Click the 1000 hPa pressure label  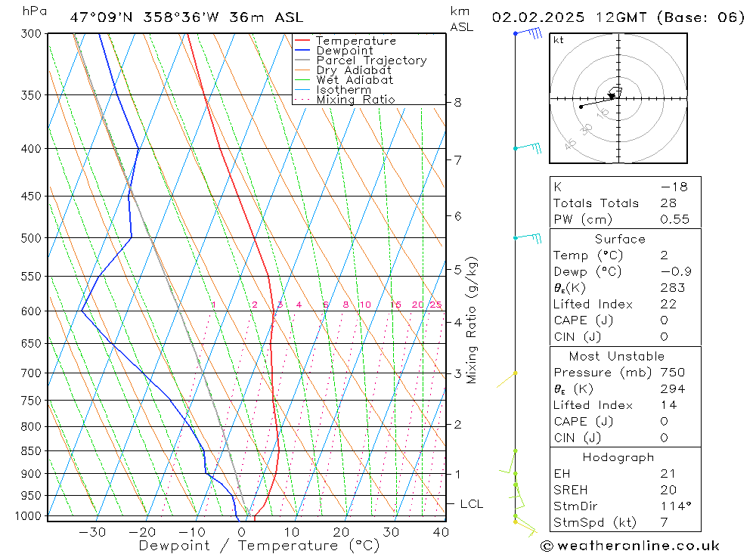click(29, 516)
